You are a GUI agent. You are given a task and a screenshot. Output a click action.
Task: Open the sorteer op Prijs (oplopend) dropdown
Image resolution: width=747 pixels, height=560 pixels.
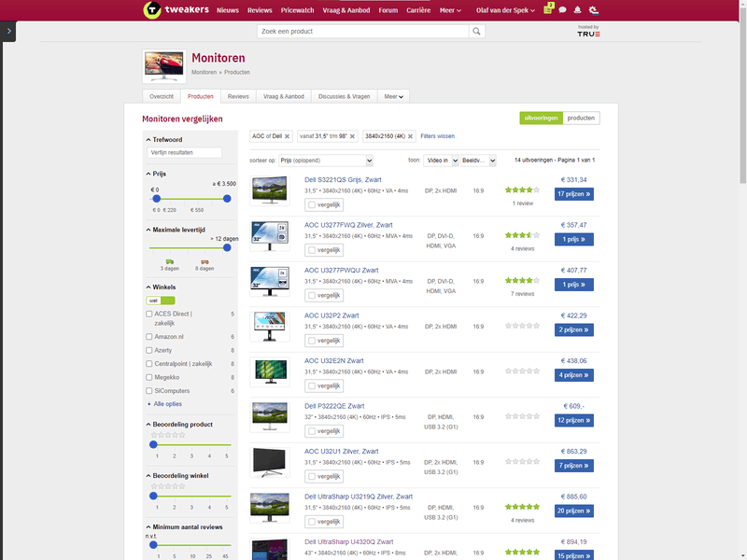326,161
